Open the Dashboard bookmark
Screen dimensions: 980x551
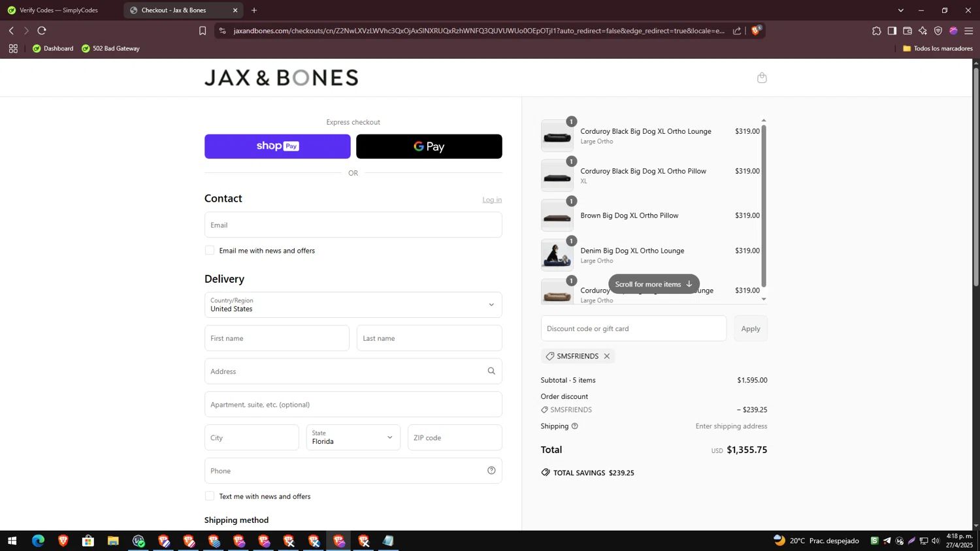click(x=53, y=48)
